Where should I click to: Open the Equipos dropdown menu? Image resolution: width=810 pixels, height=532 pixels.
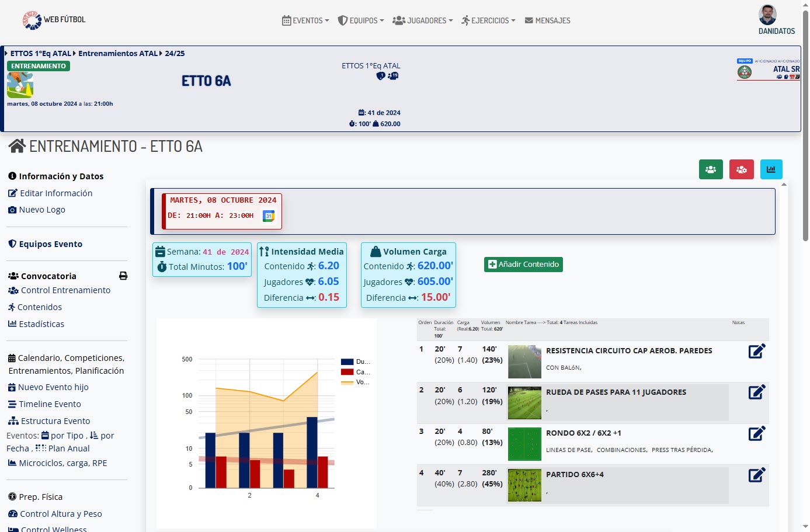coord(361,20)
